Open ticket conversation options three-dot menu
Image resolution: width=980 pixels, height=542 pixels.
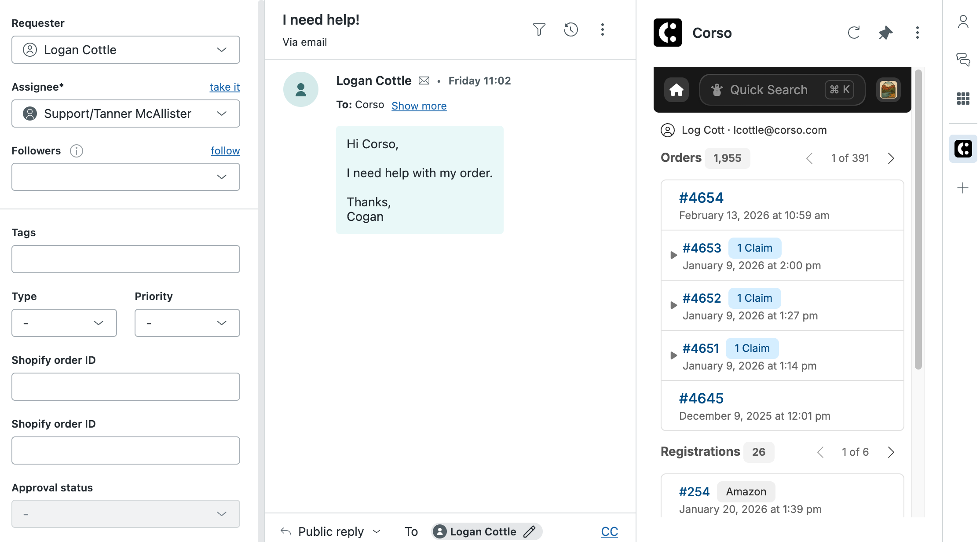click(603, 29)
